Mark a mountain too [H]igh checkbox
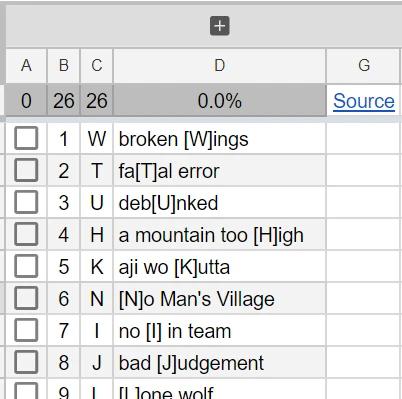Viewport: 402px width, 399px height. [x=26, y=234]
